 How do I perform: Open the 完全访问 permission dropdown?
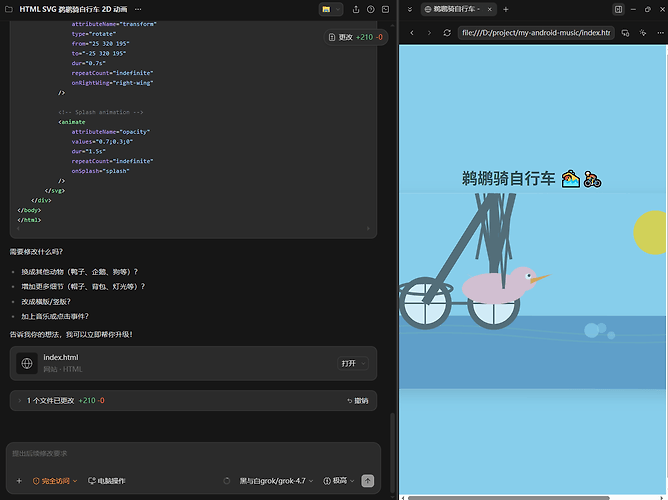click(55, 481)
